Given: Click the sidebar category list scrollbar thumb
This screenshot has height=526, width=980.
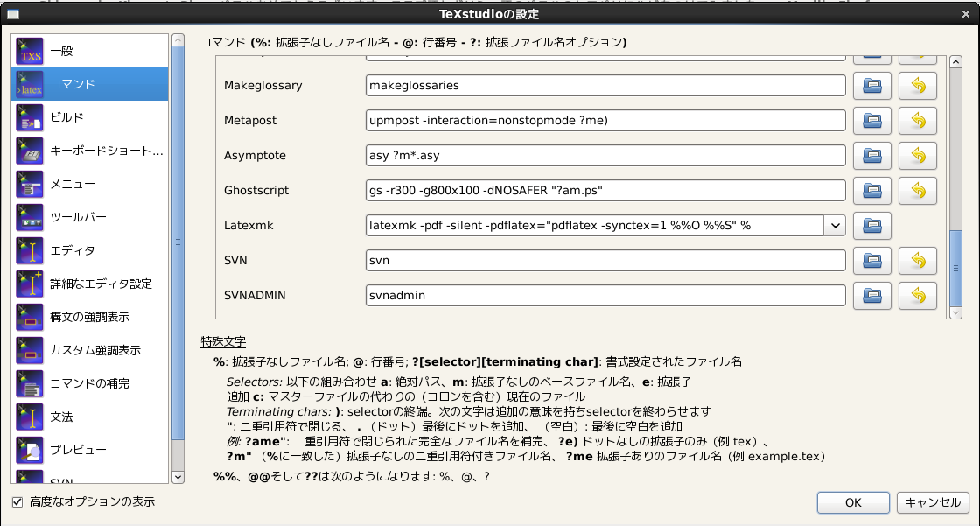Looking at the screenshot, I should pyautogui.click(x=178, y=242).
